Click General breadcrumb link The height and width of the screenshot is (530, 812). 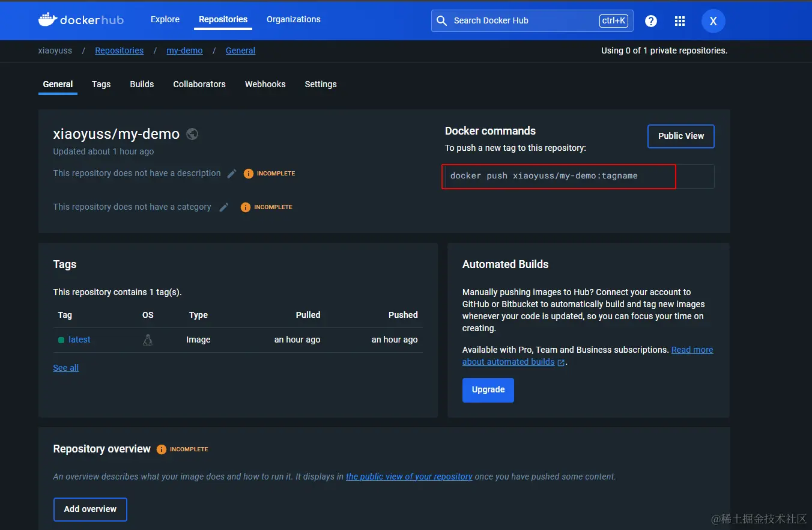pos(240,51)
